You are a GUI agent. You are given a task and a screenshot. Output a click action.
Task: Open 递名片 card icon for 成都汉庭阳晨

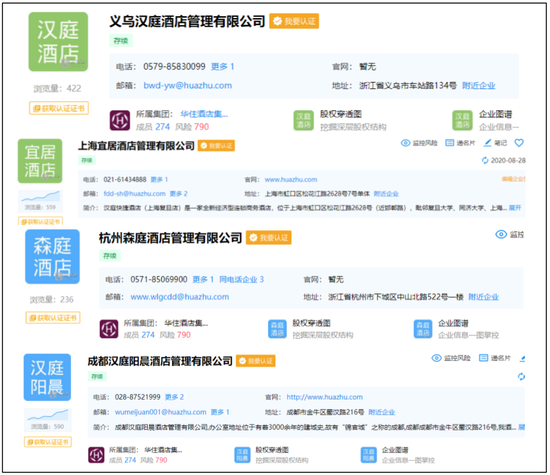[x=484, y=358]
